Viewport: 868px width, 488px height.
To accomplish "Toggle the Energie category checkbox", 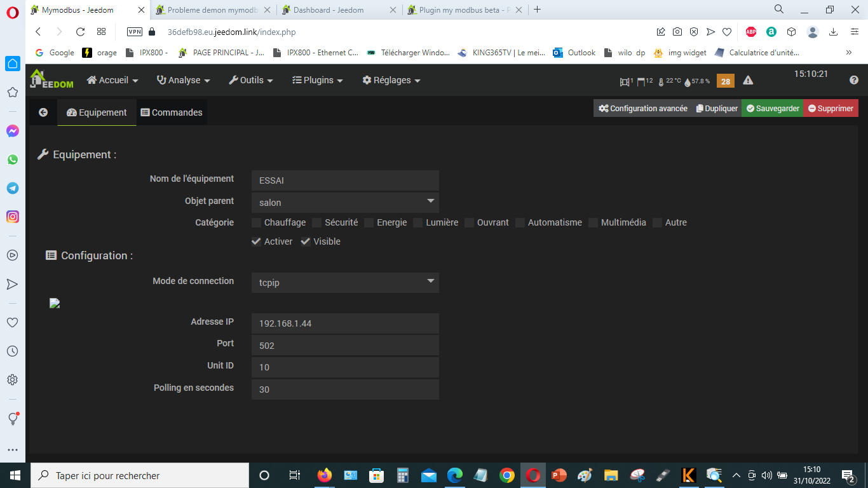I will pos(369,222).
